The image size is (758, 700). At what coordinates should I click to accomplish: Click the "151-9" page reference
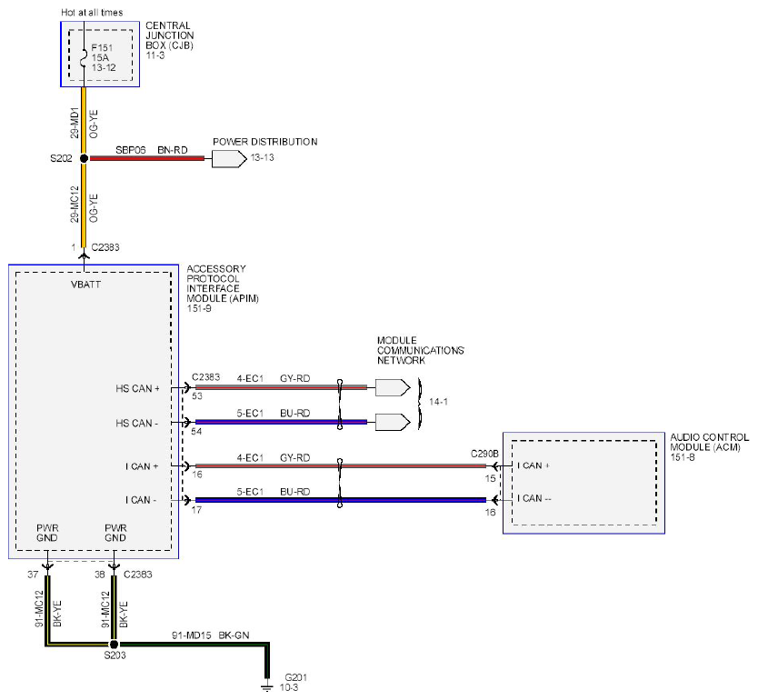(x=199, y=308)
